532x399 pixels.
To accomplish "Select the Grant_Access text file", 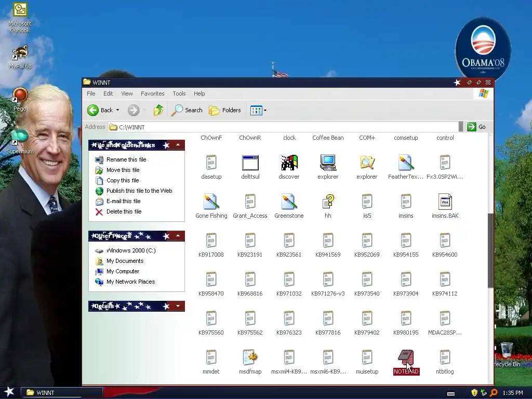I will 250,206.
